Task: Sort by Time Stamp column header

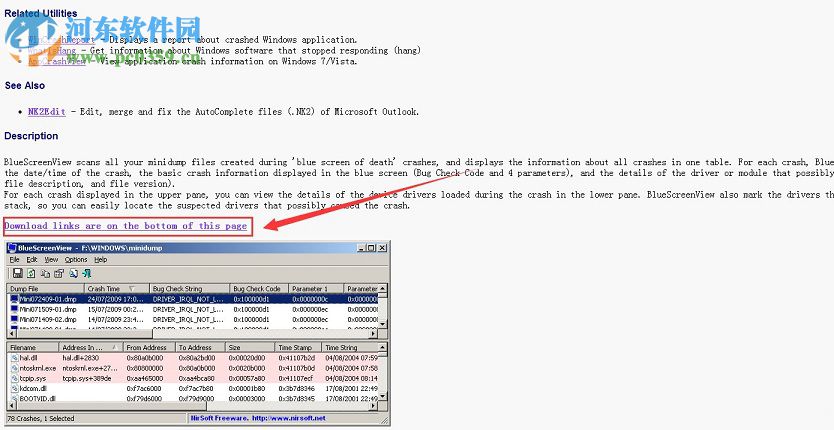Action: tap(298, 348)
